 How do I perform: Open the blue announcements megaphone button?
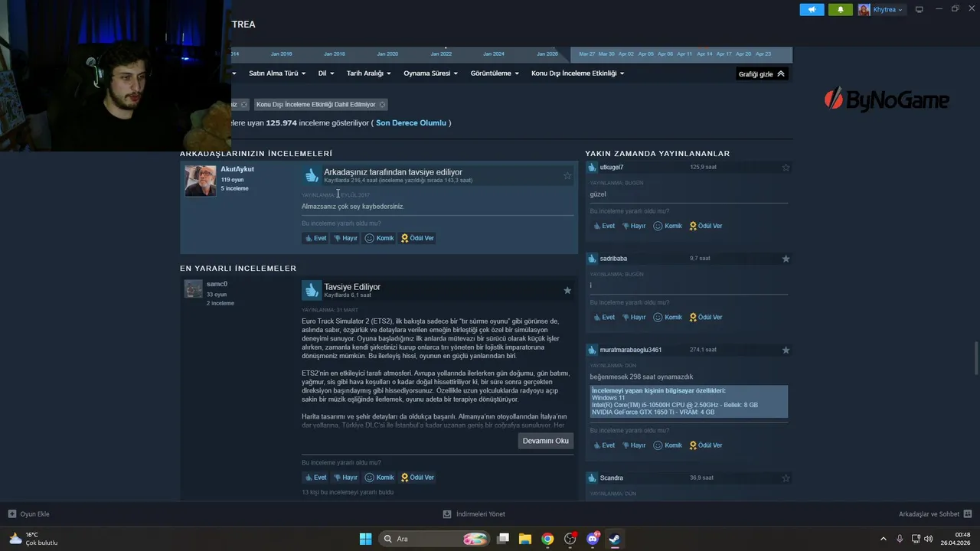[812, 9]
